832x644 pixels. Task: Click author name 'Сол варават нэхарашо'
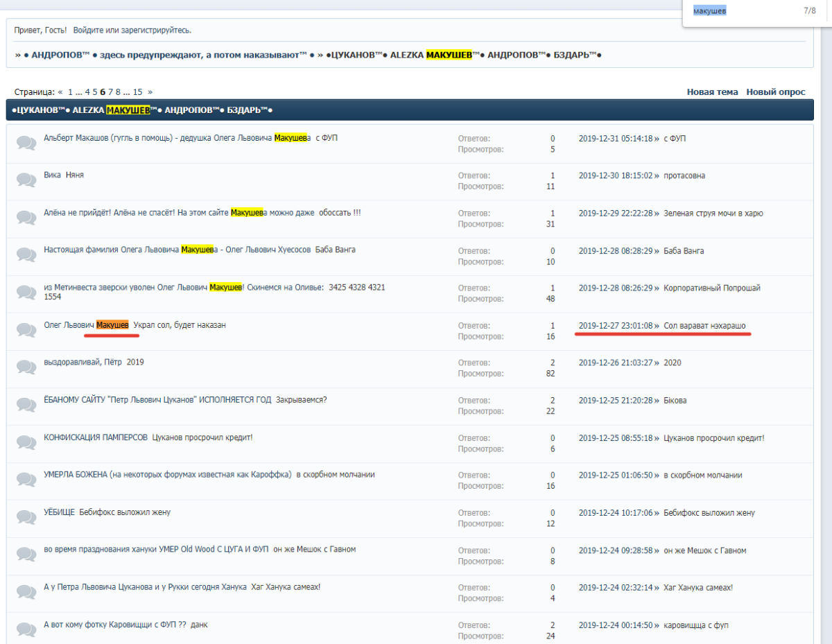(705, 326)
